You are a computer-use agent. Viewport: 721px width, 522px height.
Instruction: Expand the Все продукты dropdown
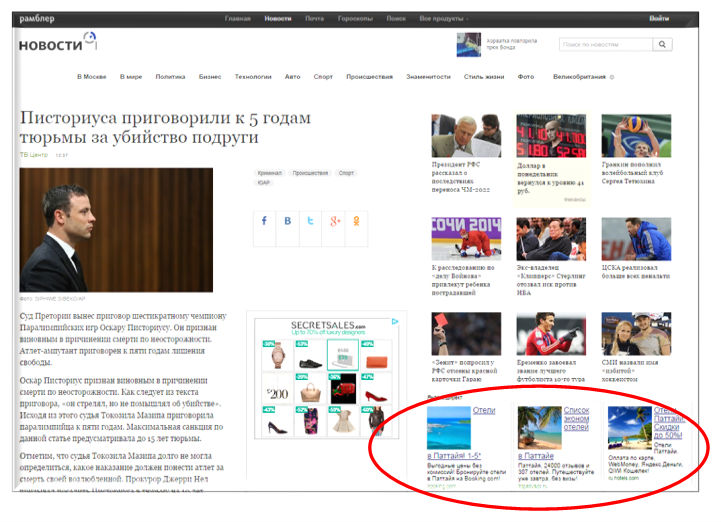coord(444,19)
